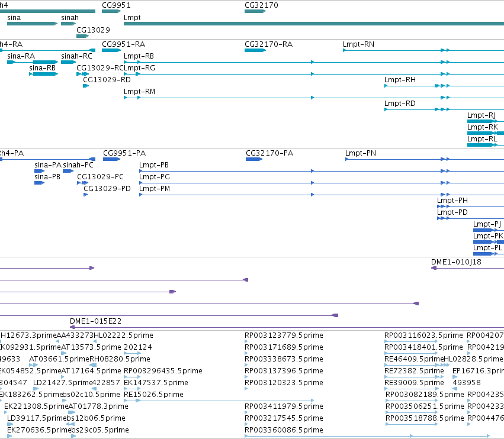Select protein Lmpt-PN
The height and width of the screenshot is (439, 504).
[361, 153]
